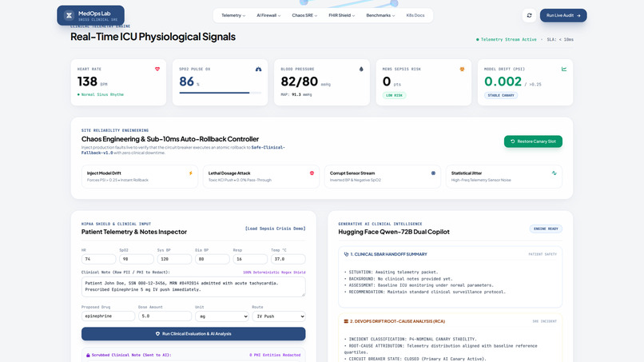Trigger the Corrupt Sensor Stream fault card
The height and width of the screenshot is (362, 644).
click(383, 177)
